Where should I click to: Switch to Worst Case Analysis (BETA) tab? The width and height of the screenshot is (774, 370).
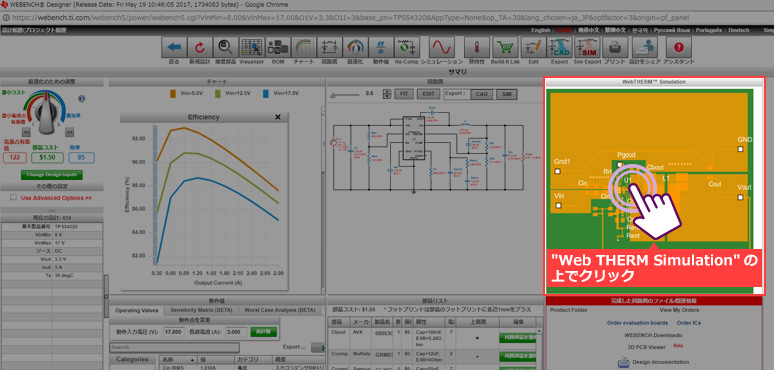pos(280,310)
